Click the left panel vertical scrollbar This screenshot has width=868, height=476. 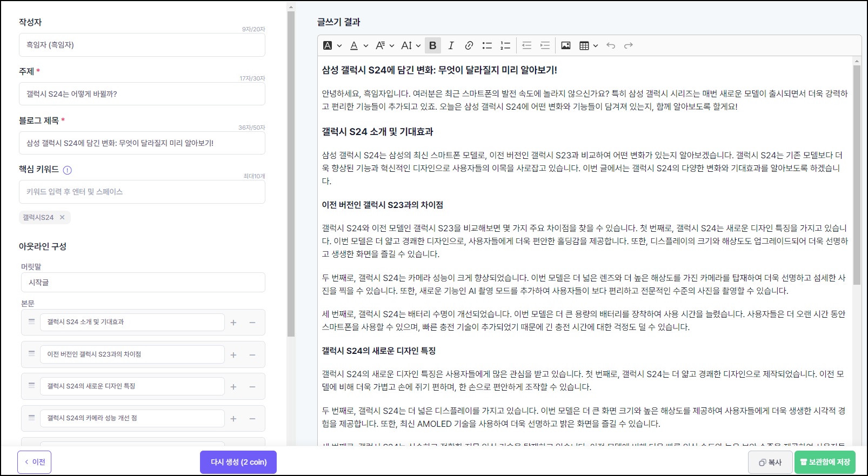coord(291,173)
